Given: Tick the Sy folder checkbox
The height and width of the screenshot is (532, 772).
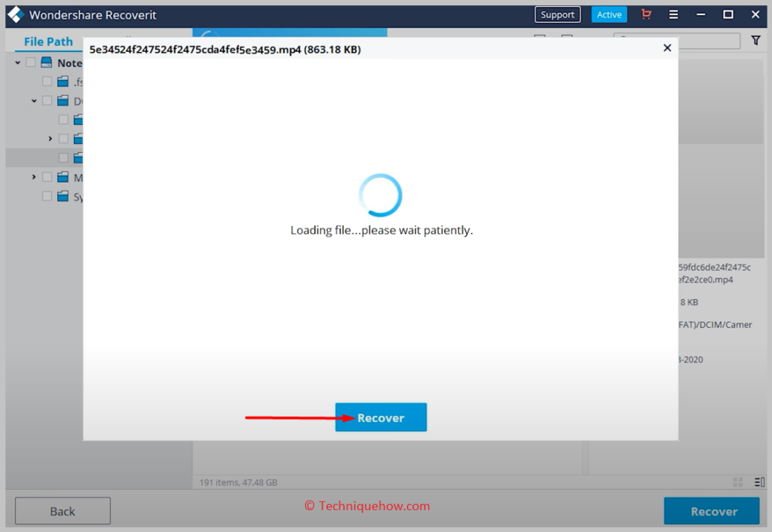Looking at the screenshot, I should [x=47, y=196].
